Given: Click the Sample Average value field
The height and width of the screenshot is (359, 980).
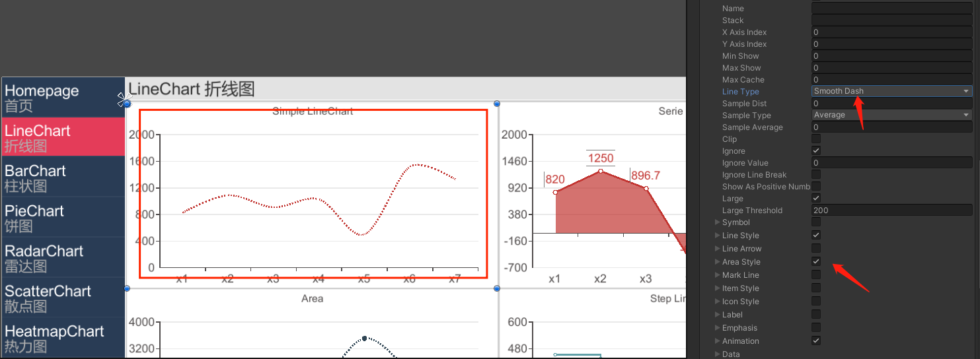Looking at the screenshot, I should pyautogui.click(x=891, y=127).
